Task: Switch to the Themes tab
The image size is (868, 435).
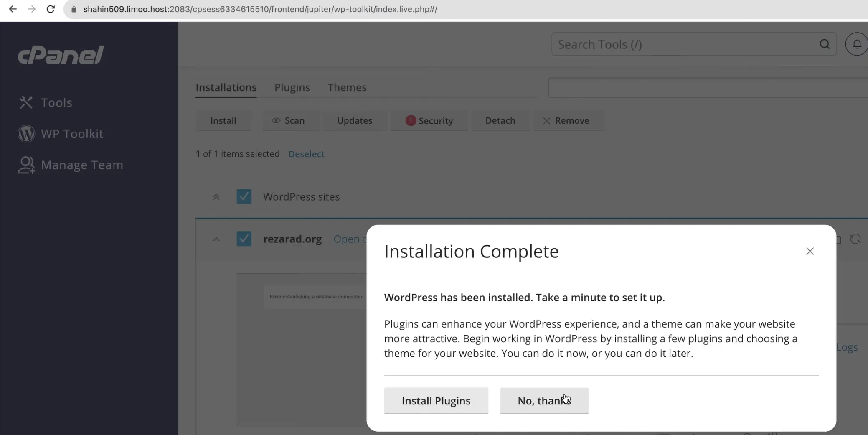Action: click(347, 87)
